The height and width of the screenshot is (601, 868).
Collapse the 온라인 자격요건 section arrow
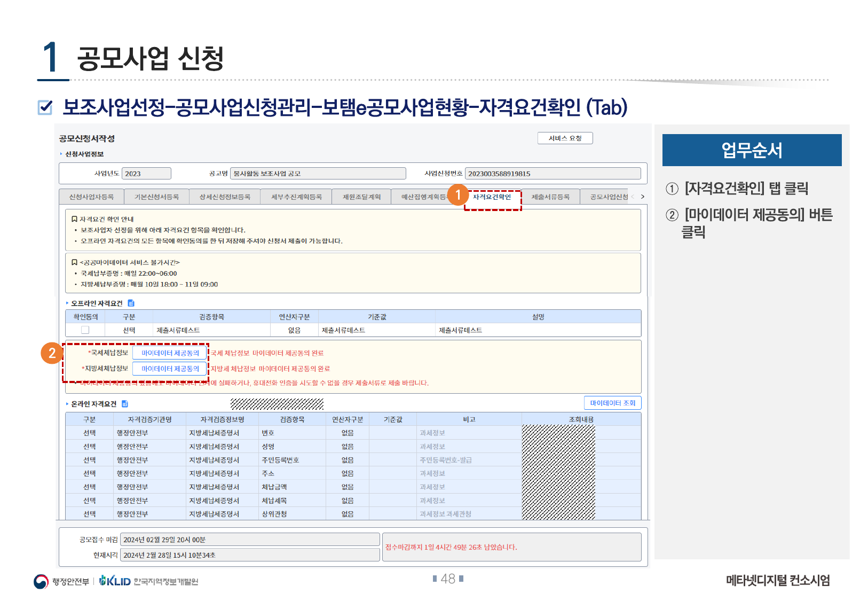pyautogui.click(x=67, y=404)
